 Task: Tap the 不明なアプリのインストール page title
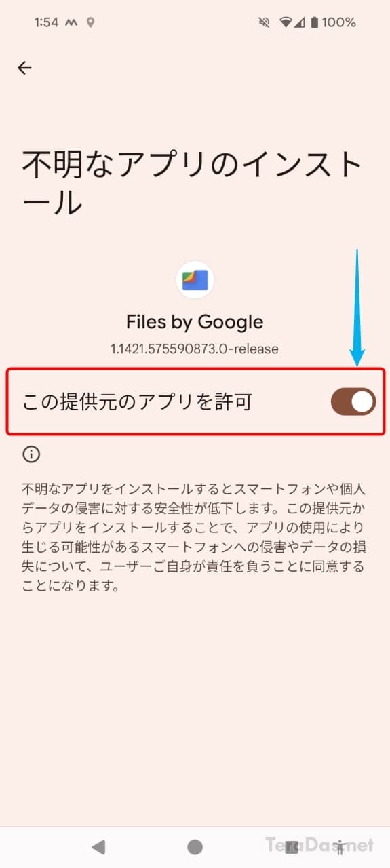click(194, 183)
